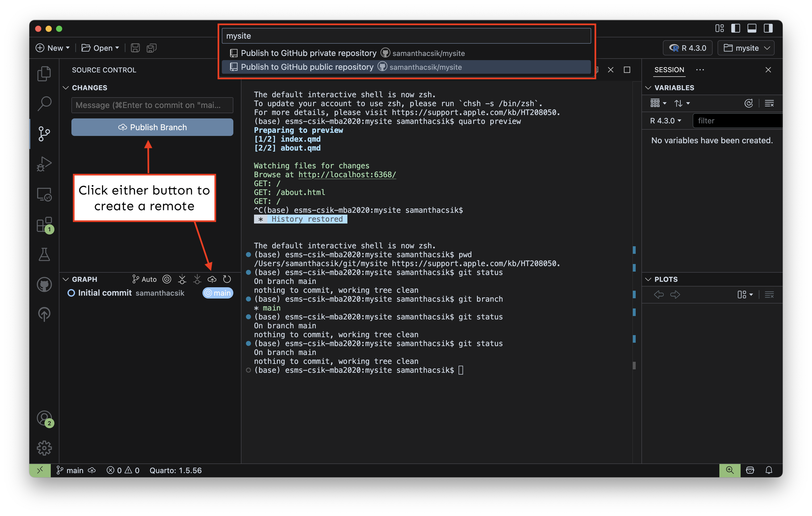Click the Copilot status bar icon
The image size is (812, 516).
point(750,470)
